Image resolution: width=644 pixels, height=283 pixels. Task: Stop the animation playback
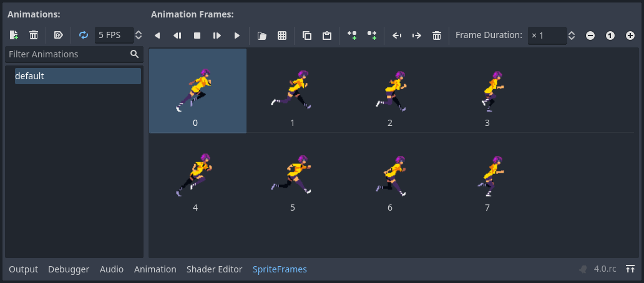[197, 36]
